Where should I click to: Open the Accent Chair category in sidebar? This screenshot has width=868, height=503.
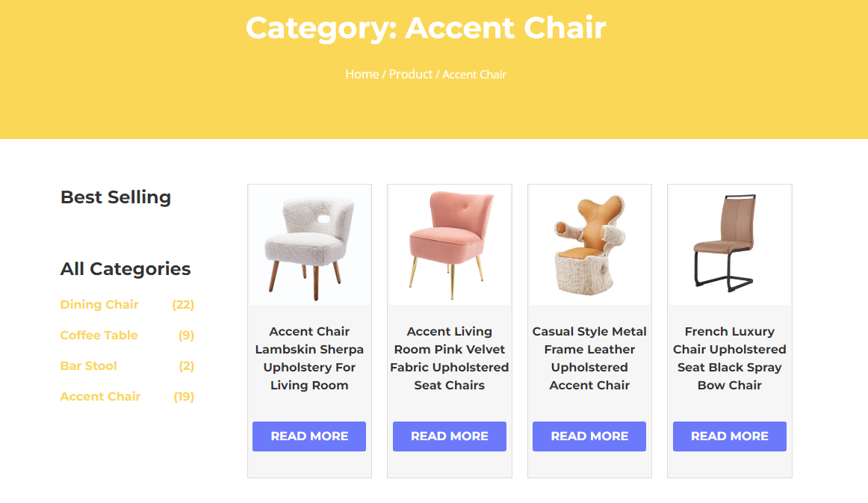click(x=100, y=397)
